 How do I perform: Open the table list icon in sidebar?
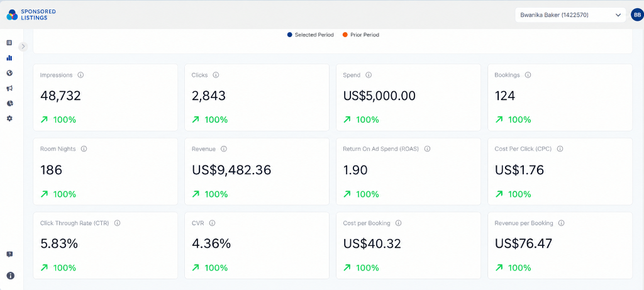tap(9, 43)
